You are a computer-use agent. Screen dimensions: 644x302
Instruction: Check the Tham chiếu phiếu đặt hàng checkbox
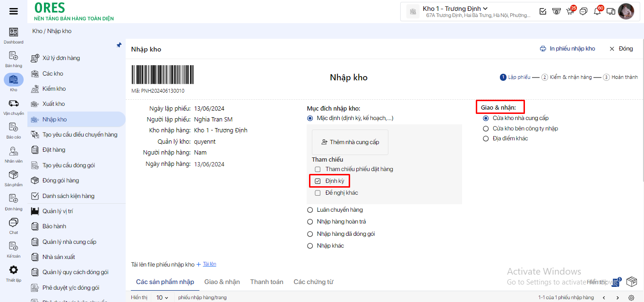(x=318, y=169)
